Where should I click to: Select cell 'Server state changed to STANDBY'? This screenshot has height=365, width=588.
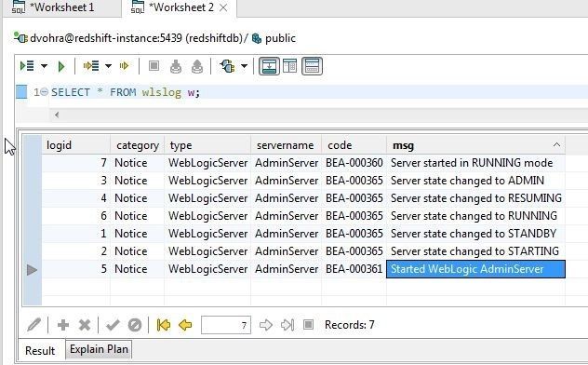pyautogui.click(x=475, y=234)
